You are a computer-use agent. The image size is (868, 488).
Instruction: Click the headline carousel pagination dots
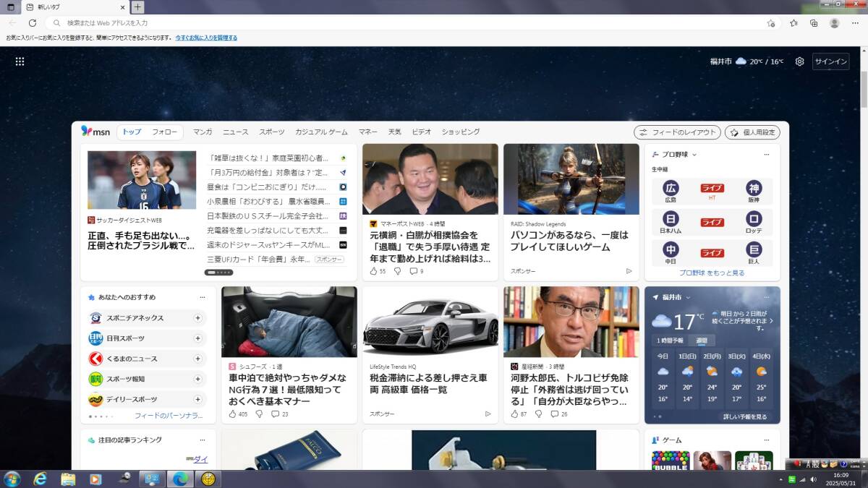click(x=219, y=273)
